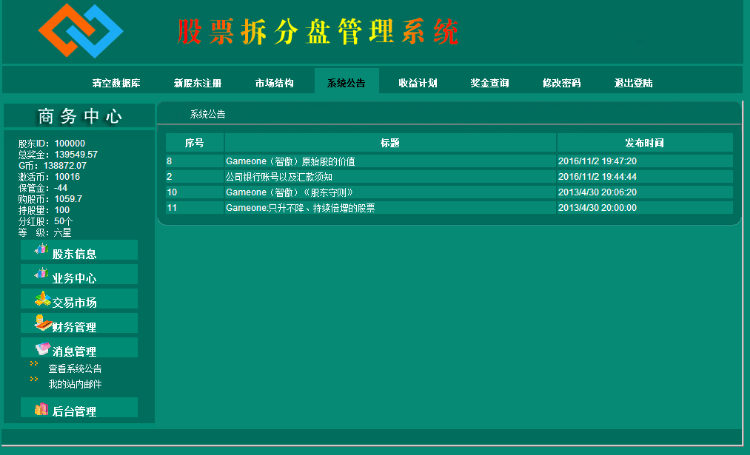Select the 系统公告 nav tab

click(346, 83)
